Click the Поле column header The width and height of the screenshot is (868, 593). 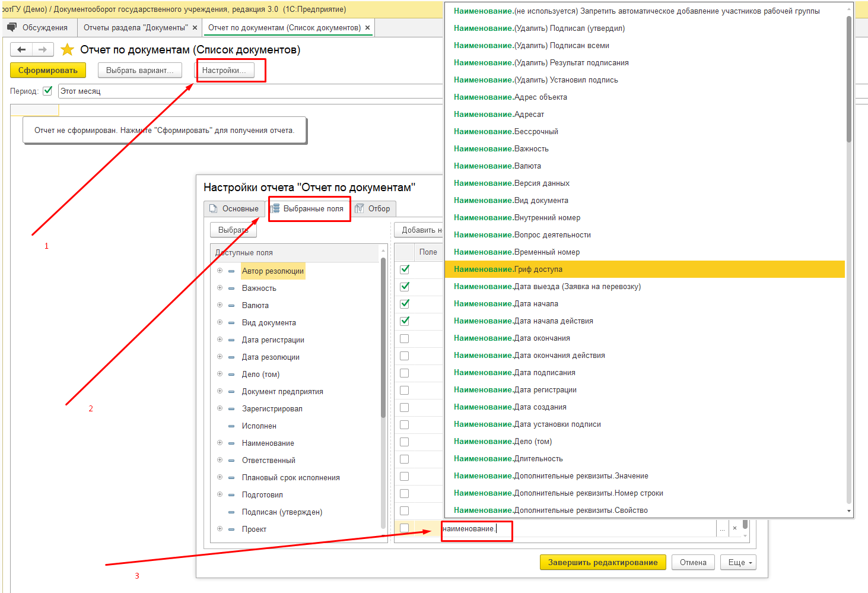coord(428,252)
